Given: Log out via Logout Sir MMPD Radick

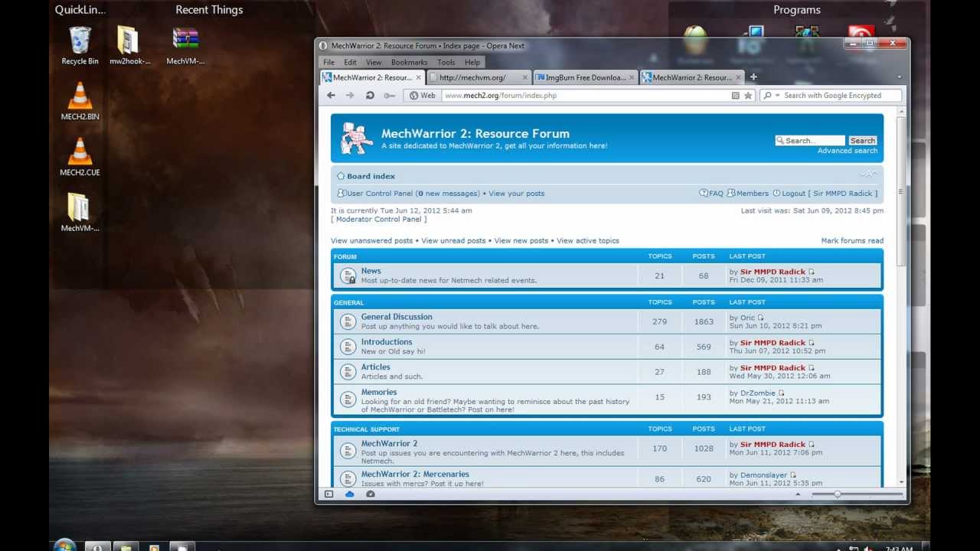Looking at the screenshot, I should pyautogui.click(x=825, y=194).
